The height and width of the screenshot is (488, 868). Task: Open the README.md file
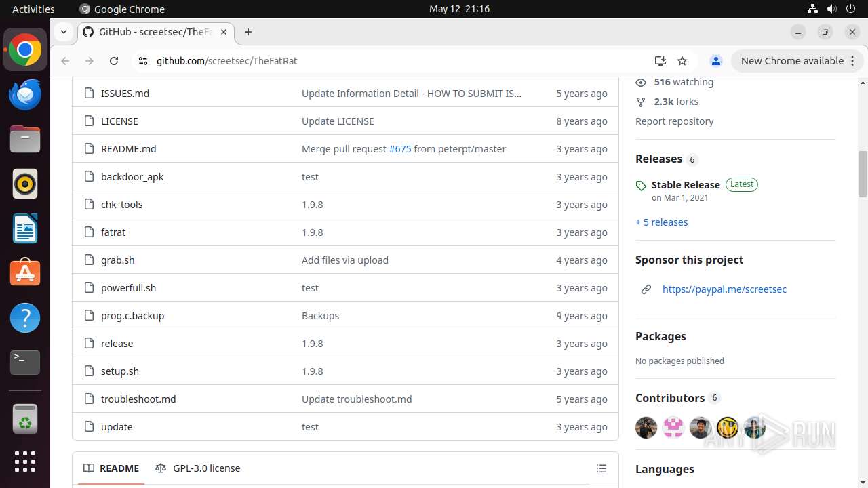(128, 149)
